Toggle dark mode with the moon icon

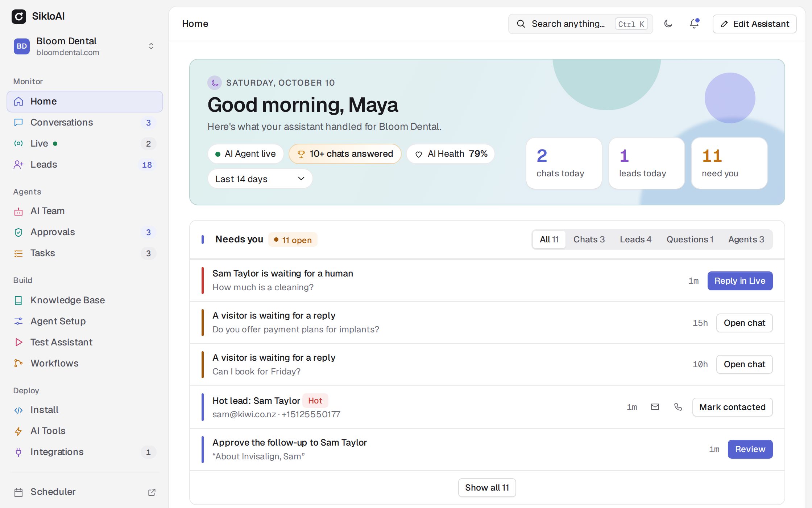tap(668, 24)
